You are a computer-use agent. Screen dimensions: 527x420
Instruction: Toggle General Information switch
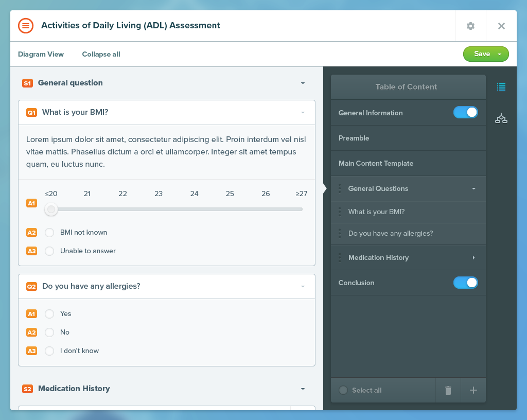pyautogui.click(x=465, y=112)
